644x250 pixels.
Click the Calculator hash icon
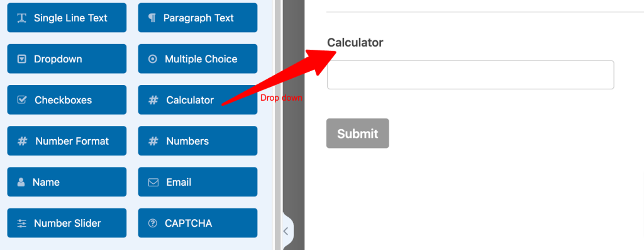click(153, 100)
